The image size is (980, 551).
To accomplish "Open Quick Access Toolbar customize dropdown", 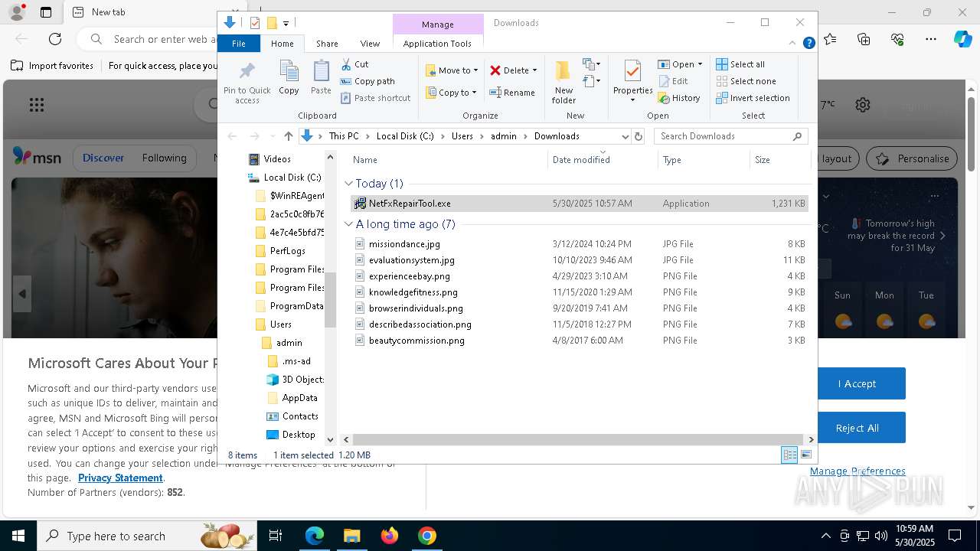I will (286, 23).
